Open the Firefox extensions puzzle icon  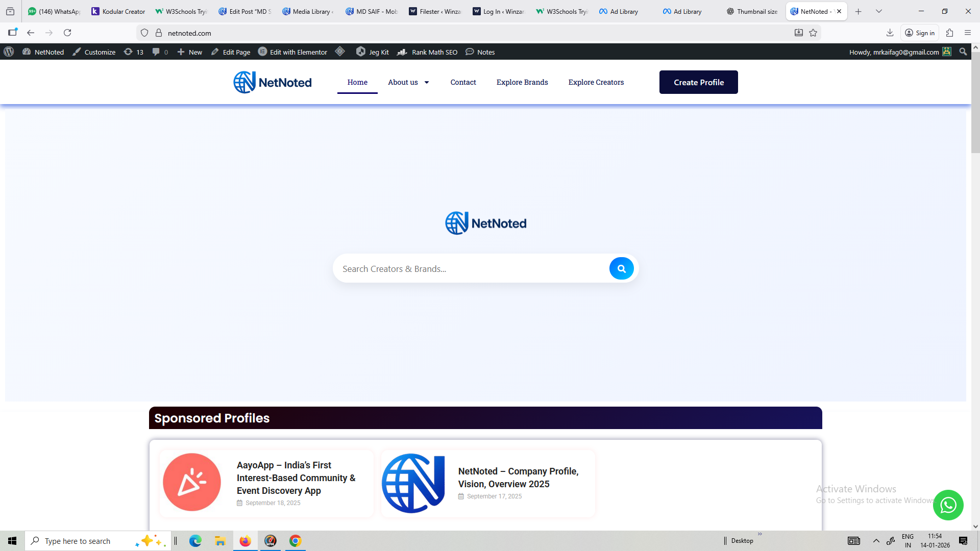click(x=949, y=33)
